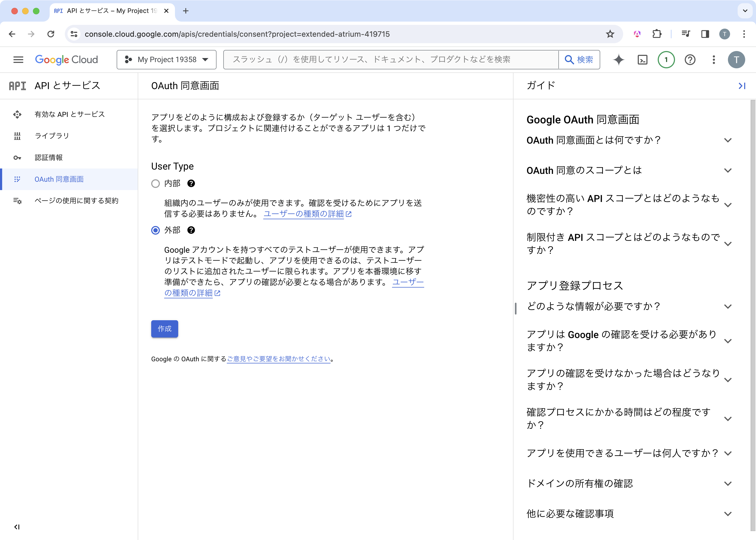
Task: Expand OAuth 同意のスコープとは
Action: pos(629,171)
